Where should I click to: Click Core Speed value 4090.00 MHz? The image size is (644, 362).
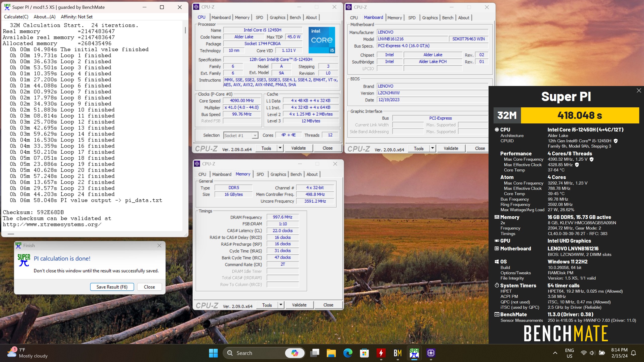click(242, 101)
